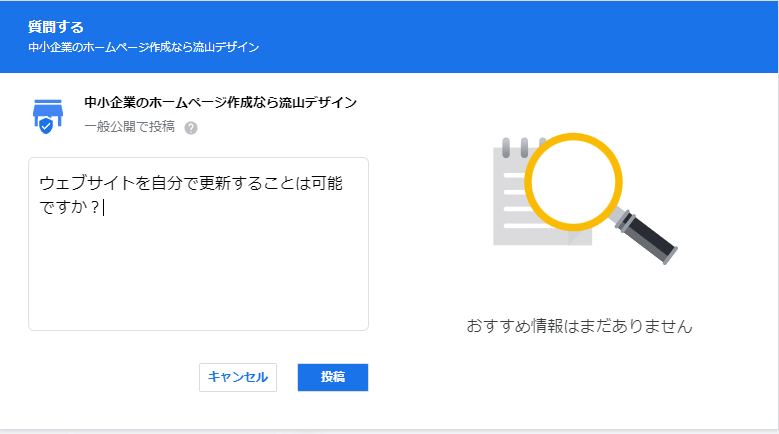Click the 一般公開で投稿 label
The image size is (779, 434).
(x=129, y=127)
